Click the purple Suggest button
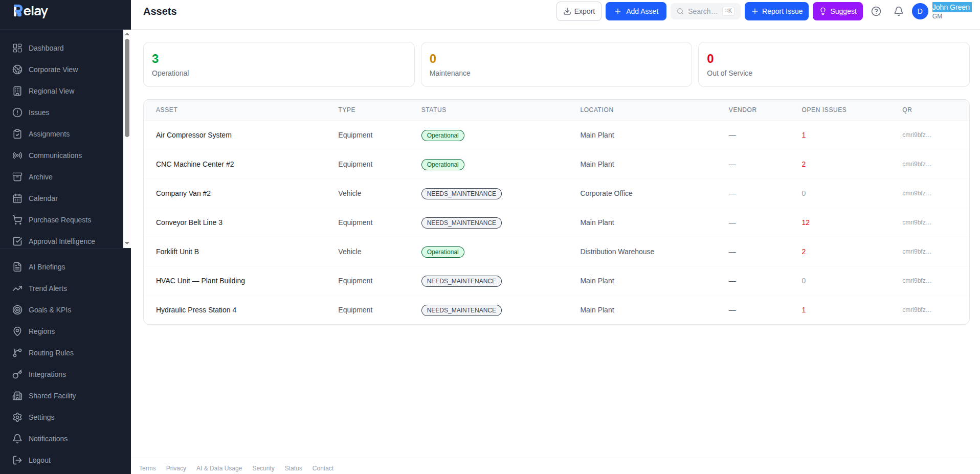The height and width of the screenshot is (474, 980). pos(838,11)
